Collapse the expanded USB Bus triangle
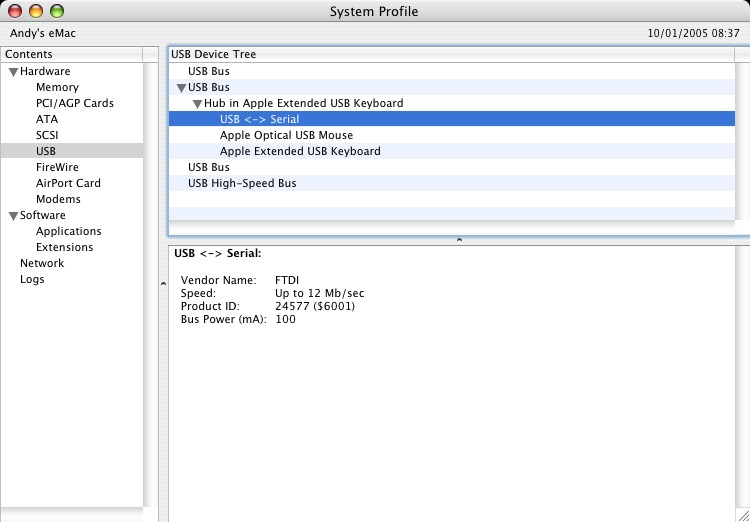The image size is (750, 522). coord(181,88)
